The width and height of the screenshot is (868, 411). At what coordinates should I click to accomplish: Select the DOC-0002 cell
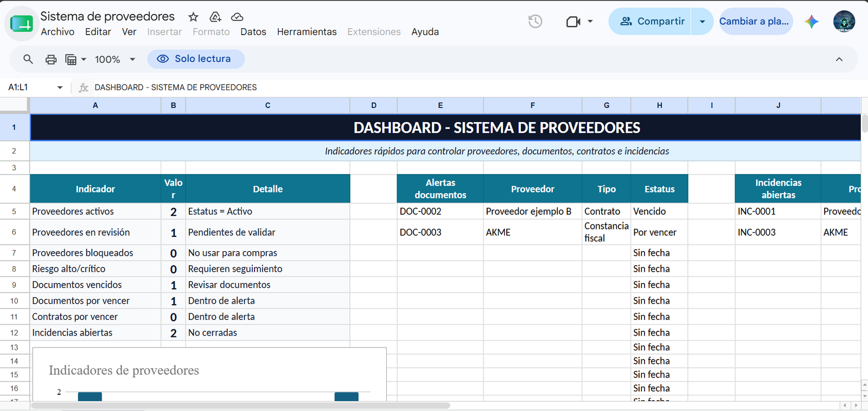(x=441, y=211)
